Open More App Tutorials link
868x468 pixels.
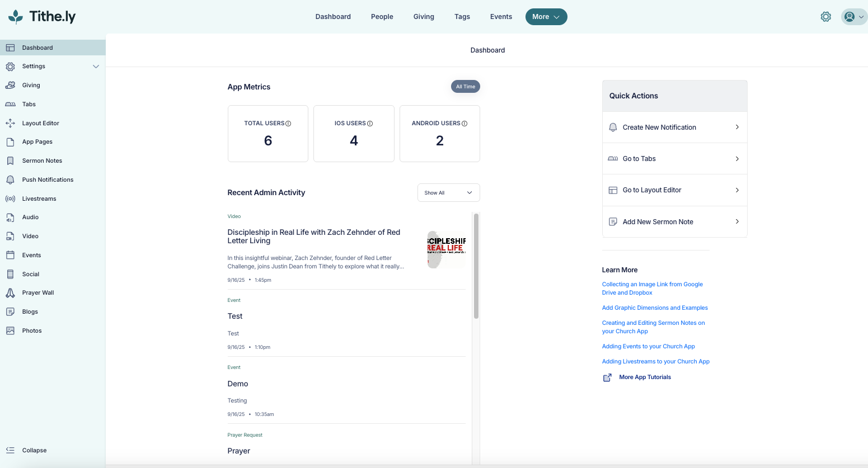click(645, 377)
